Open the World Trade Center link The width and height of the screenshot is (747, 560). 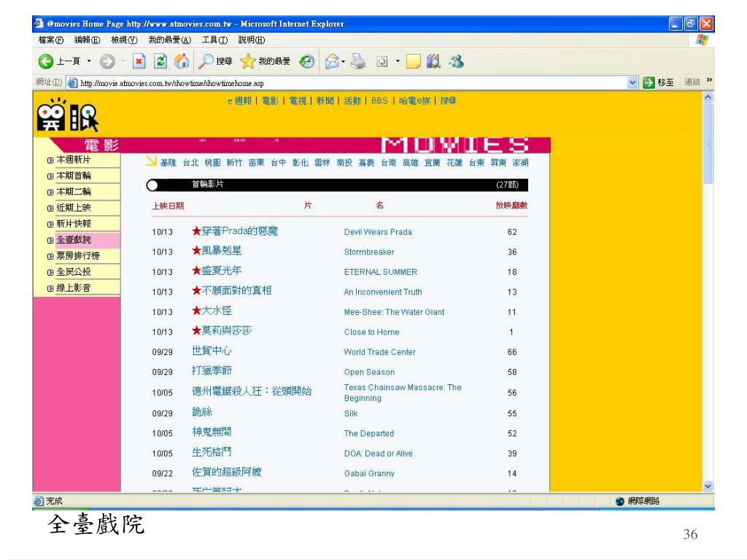pyautogui.click(x=379, y=352)
